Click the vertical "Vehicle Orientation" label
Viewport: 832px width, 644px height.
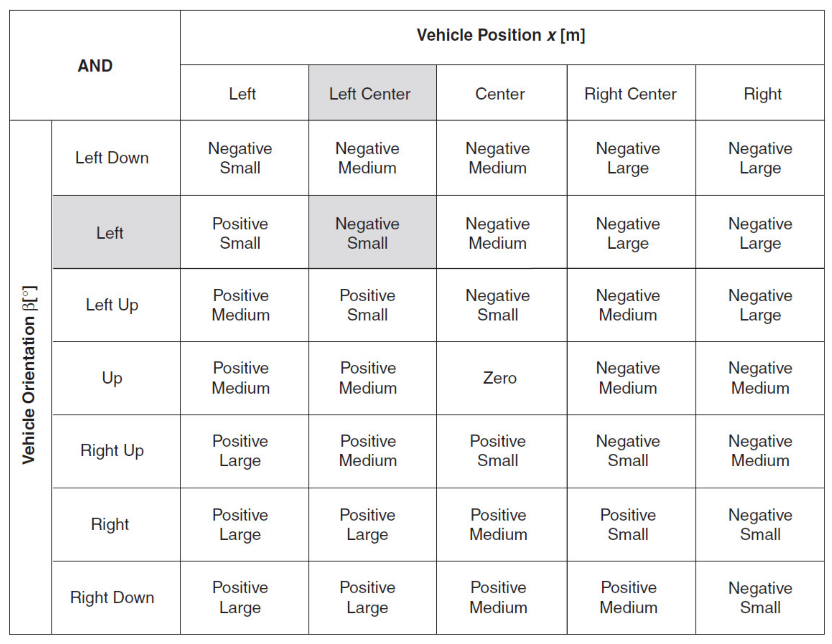tap(29, 375)
